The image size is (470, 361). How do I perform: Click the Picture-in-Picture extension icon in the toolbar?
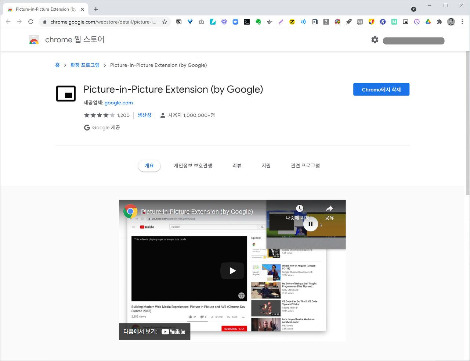[x=405, y=22]
